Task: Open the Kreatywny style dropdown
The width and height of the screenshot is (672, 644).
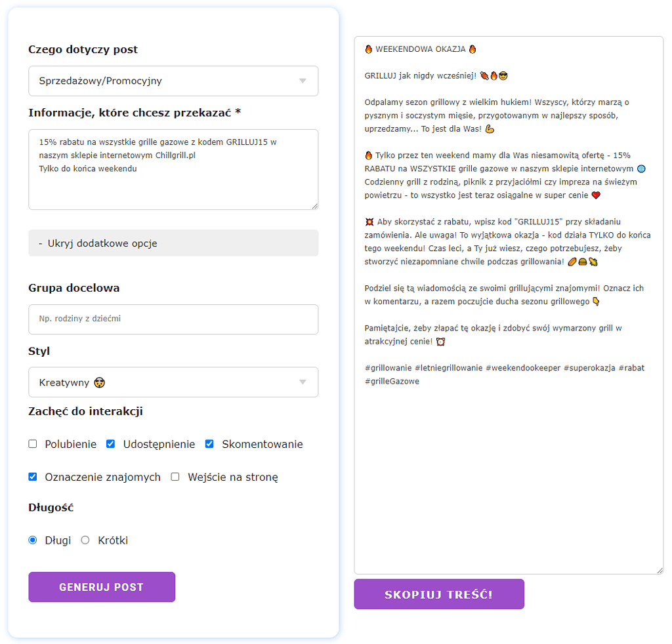Action: click(173, 382)
